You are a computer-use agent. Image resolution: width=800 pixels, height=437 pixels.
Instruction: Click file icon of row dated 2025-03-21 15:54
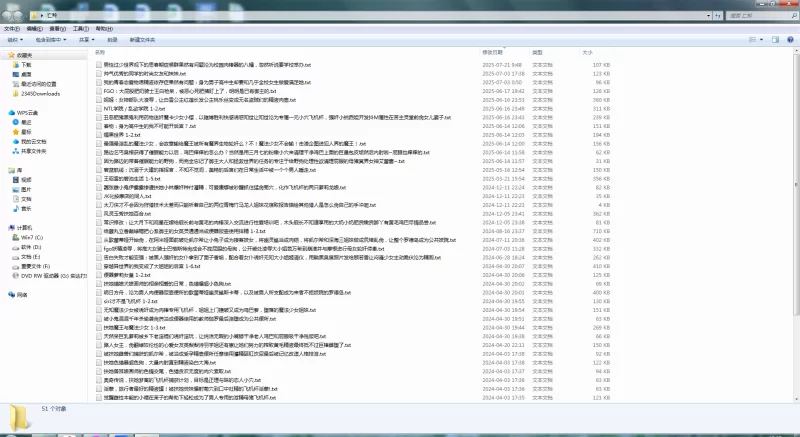click(99, 179)
